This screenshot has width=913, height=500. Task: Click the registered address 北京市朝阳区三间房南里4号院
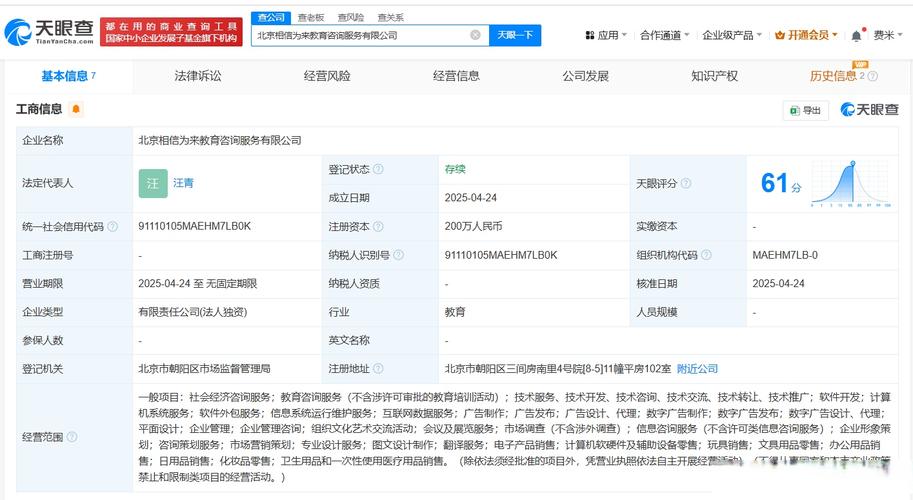point(558,368)
